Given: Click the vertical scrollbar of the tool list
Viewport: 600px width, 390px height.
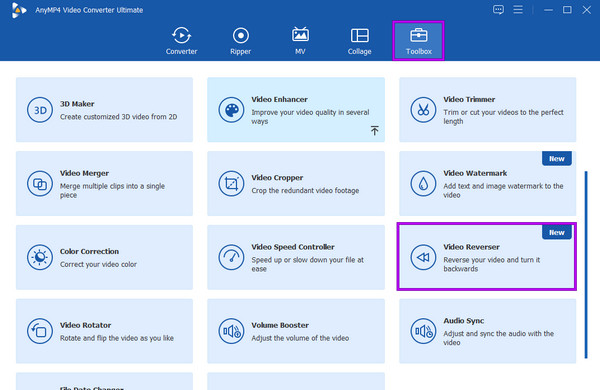Looking at the screenshot, I should [x=586, y=265].
